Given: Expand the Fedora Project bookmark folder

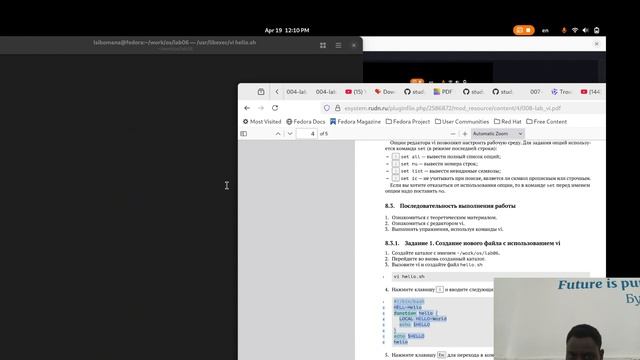Looking at the screenshot, I should pyautogui.click(x=408, y=122).
